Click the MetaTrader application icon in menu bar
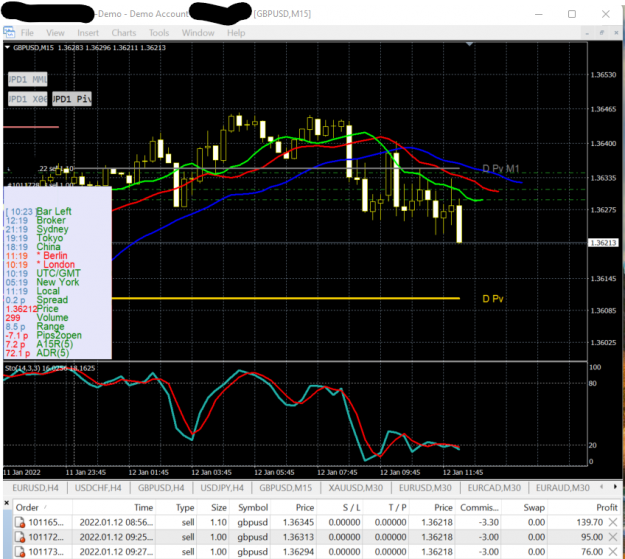Viewport: 625px width, 559px height. (x=9, y=32)
